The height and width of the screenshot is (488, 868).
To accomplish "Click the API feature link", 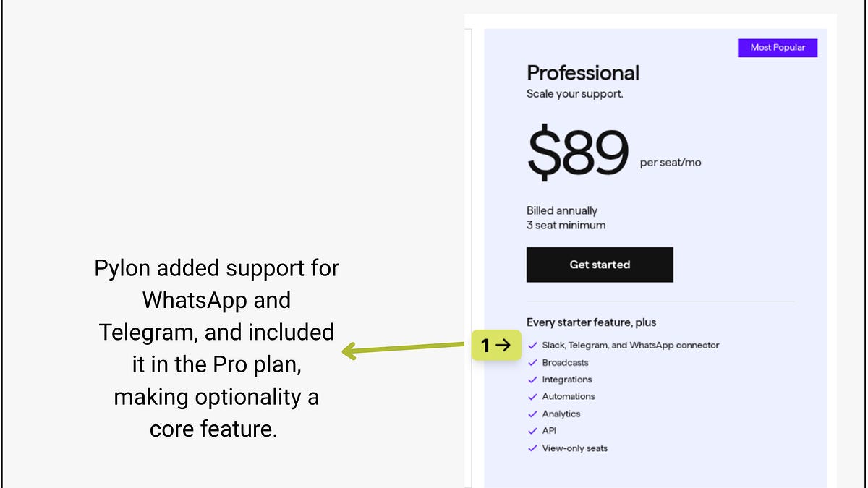I will [x=550, y=430].
